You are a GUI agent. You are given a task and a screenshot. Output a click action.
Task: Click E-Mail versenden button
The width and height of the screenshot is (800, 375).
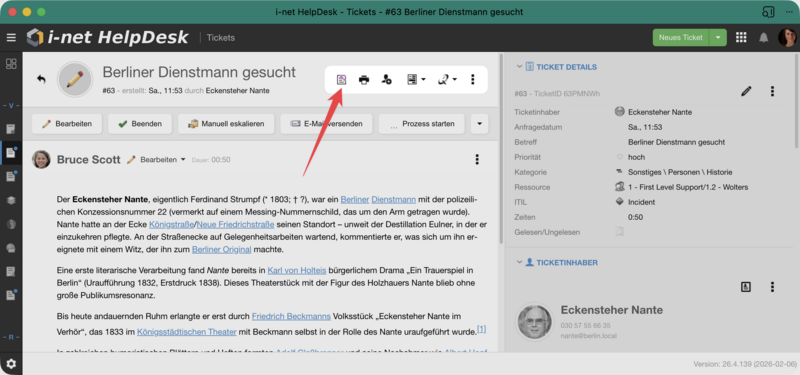coord(327,123)
